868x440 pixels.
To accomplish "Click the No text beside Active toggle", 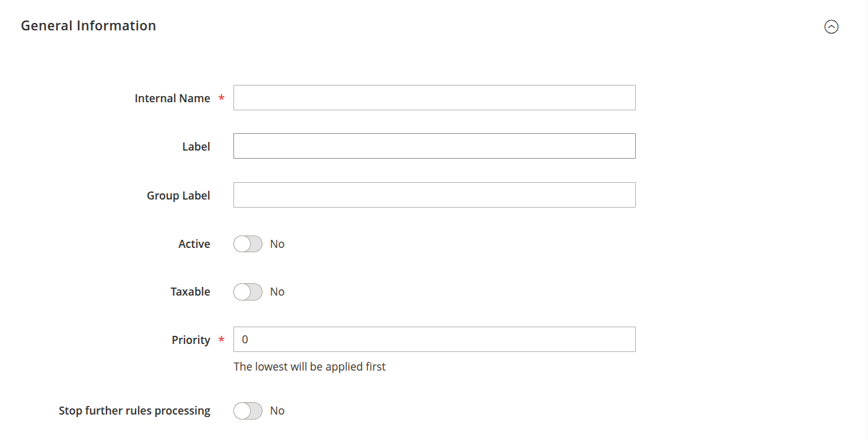I will [x=277, y=244].
